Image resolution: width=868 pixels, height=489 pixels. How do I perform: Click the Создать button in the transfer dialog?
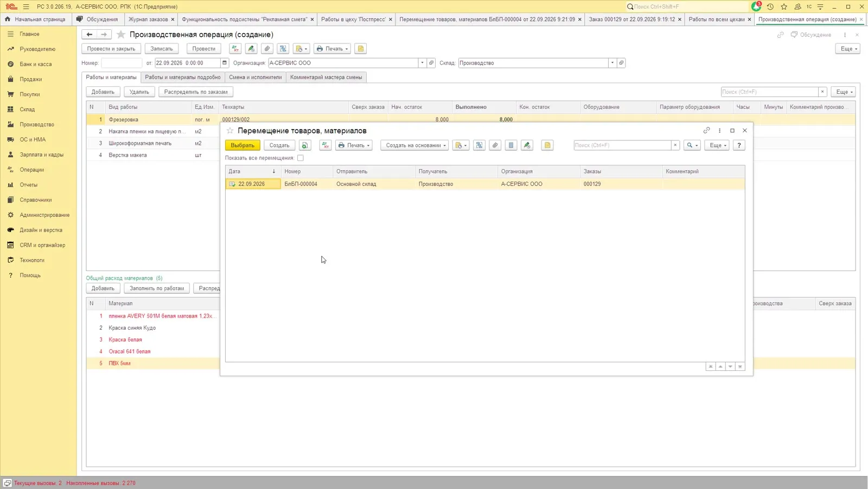279,145
